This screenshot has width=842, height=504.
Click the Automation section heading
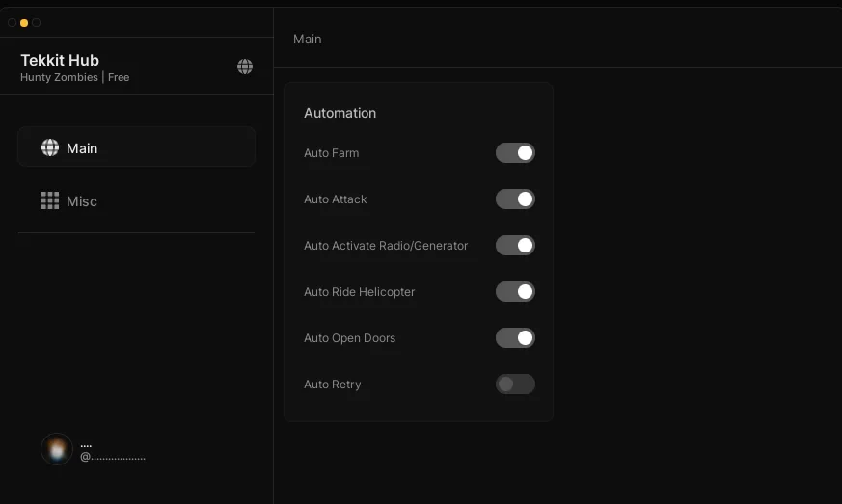pos(340,113)
